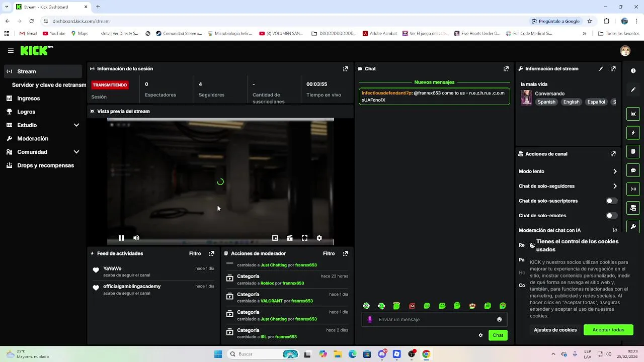The height and width of the screenshot is (362, 644).
Task: Click the Just Chatting category thumbnail
Action: [526, 98]
